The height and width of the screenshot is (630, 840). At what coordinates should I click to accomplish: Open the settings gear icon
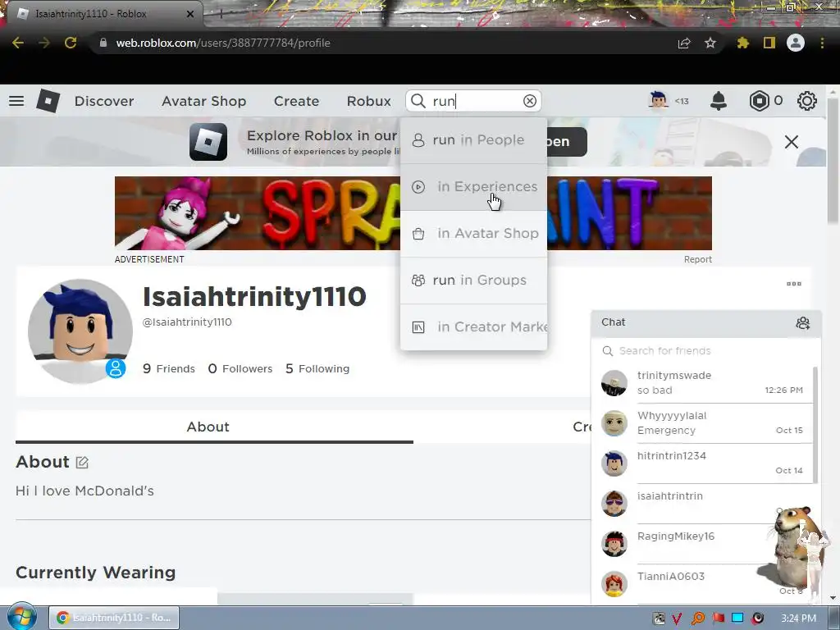[x=806, y=101]
